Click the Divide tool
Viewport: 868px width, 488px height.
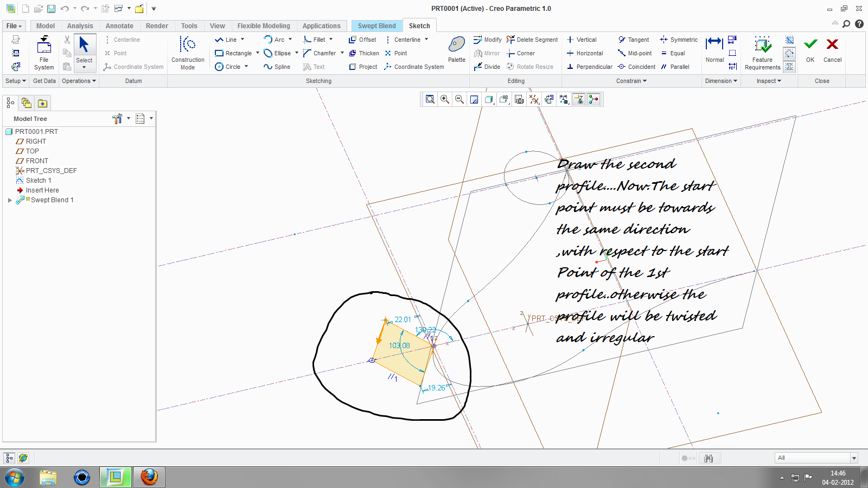point(487,67)
